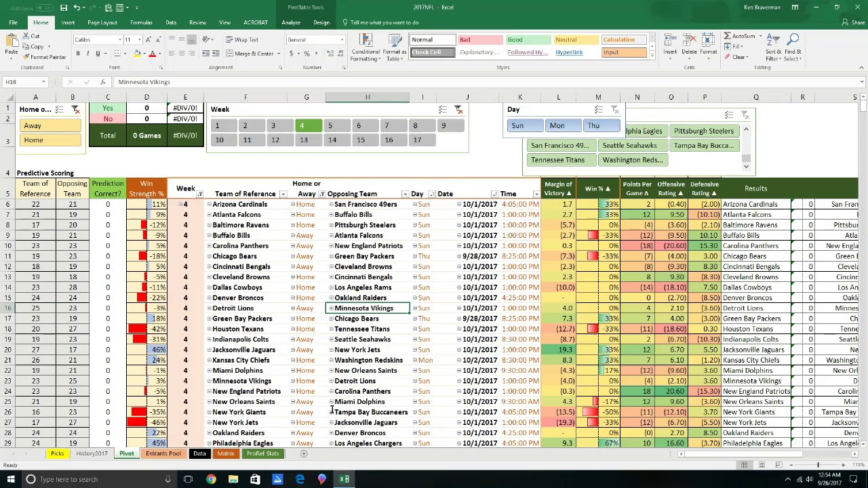Viewport: 868px width, 488px height.
Task: Select Pittsburgh Steelers slicer button
Action: tap(704, 131)
